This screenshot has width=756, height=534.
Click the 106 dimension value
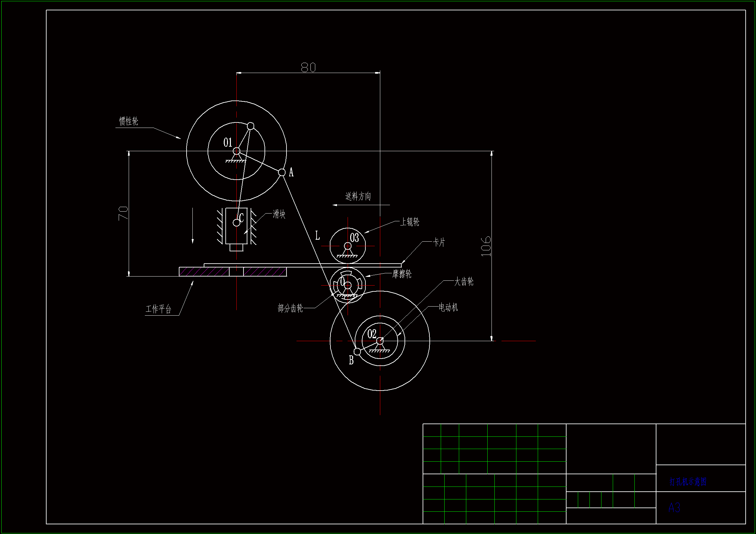[486, 246]
